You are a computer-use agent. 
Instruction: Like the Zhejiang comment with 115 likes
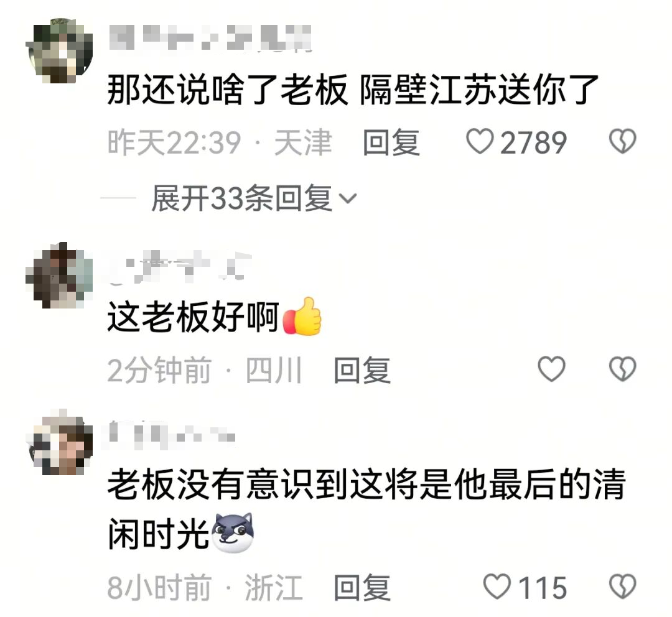click(497, 587)
